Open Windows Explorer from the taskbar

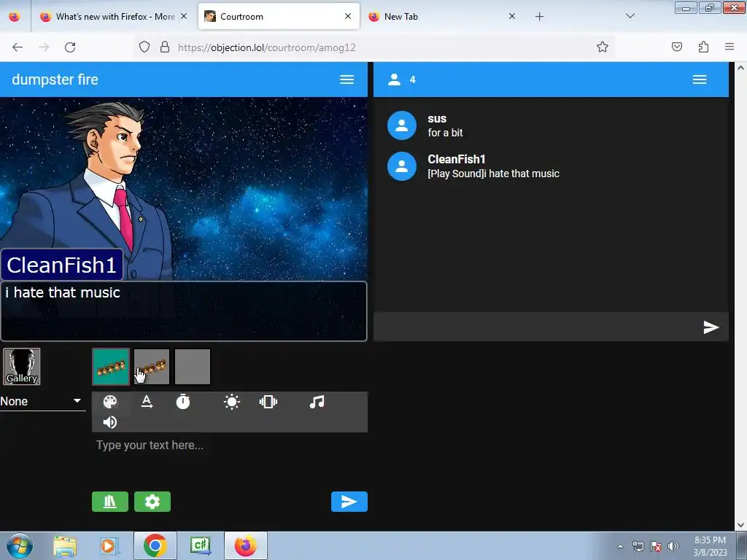click(65, 546)
